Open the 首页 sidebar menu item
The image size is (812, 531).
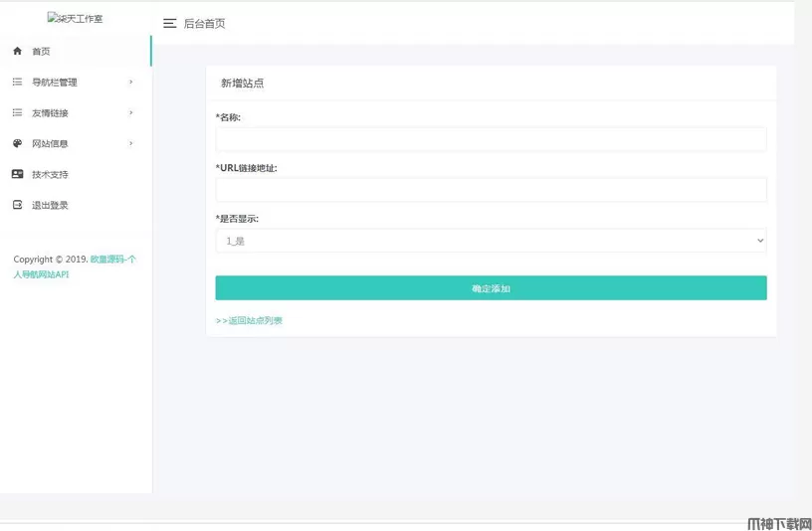76,51
